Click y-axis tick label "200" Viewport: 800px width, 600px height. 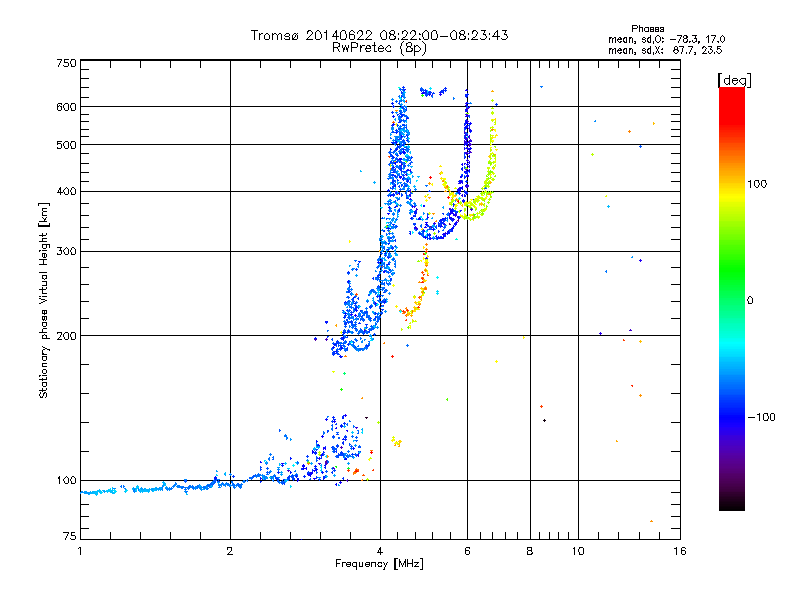coord(67,336)
